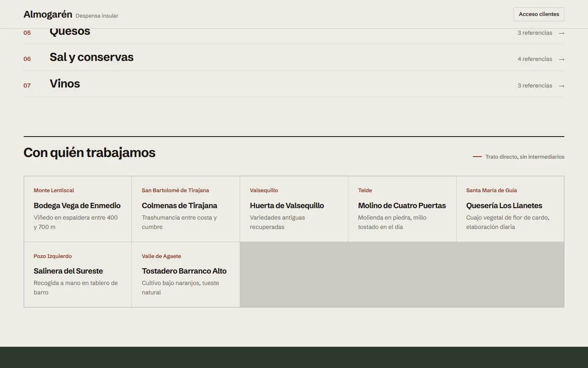Click the Huerta de Valsequillo producer title
This screenshot has width=588, height=368.
point(287,206)
